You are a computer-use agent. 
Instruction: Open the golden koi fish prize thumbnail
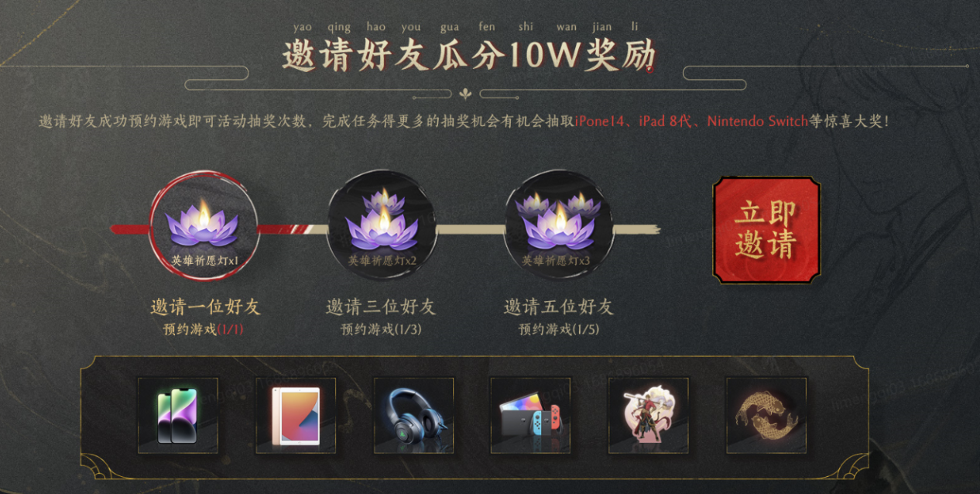tap(766, 416)
